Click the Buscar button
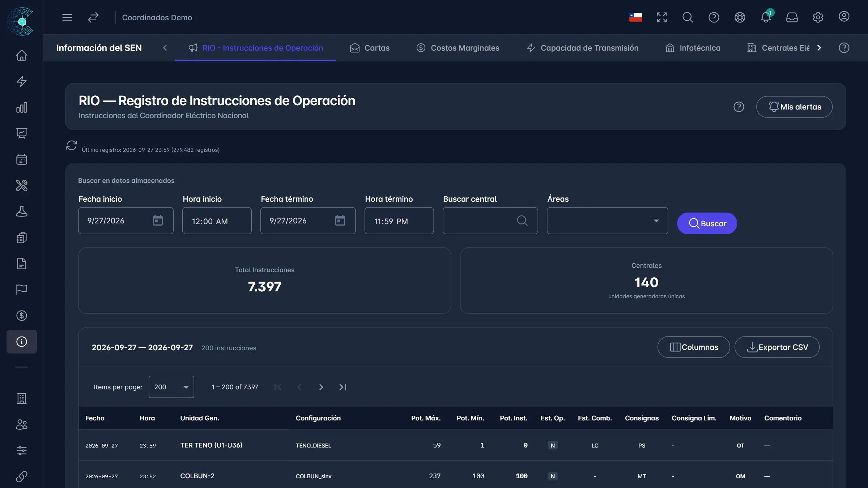The height and width of the screenshot is (488, 868). pyautogui.click(x=707, y=223)
